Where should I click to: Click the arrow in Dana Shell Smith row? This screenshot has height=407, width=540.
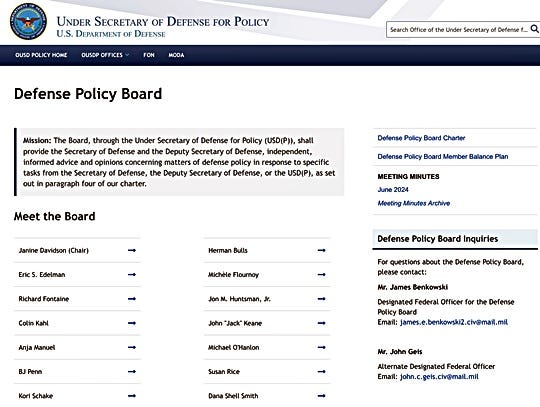(321, 396)
